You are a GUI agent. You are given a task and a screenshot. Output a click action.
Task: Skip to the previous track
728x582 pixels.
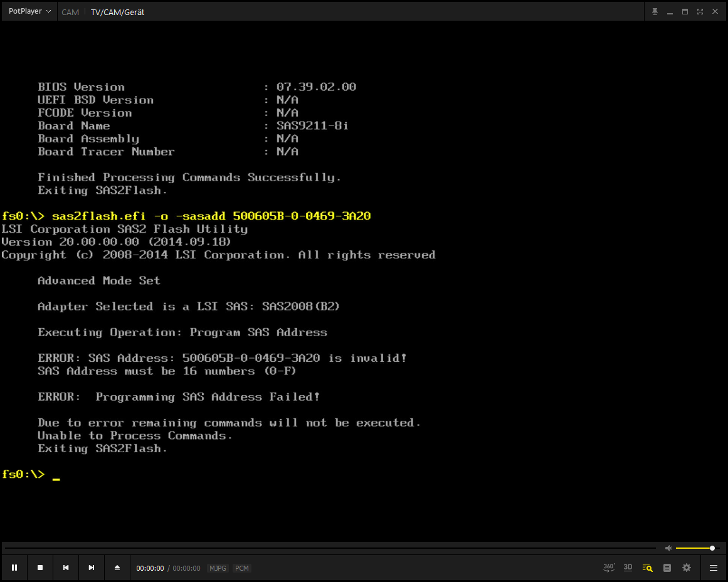tap(66, 568)
